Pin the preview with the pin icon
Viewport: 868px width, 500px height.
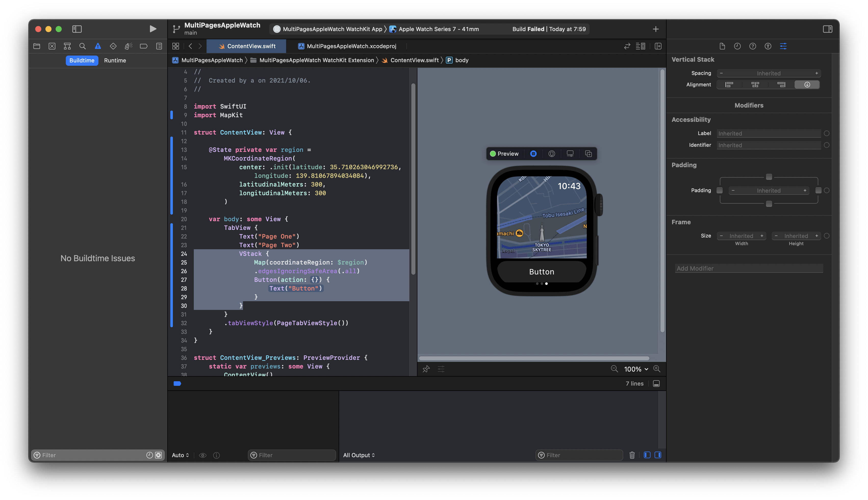click(x=426, y=369)
